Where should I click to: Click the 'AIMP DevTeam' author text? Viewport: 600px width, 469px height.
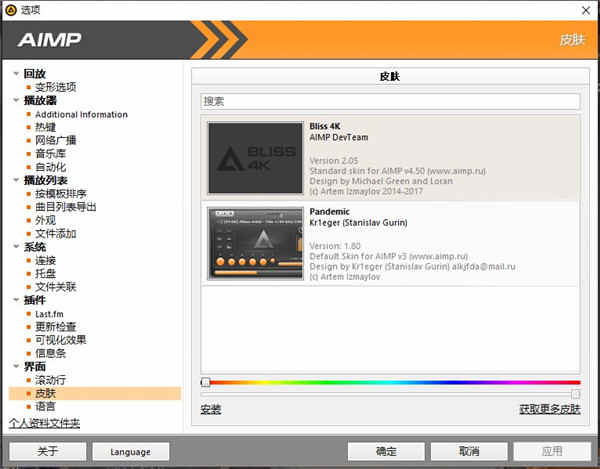pyautogui.click(x=339, y=137)
